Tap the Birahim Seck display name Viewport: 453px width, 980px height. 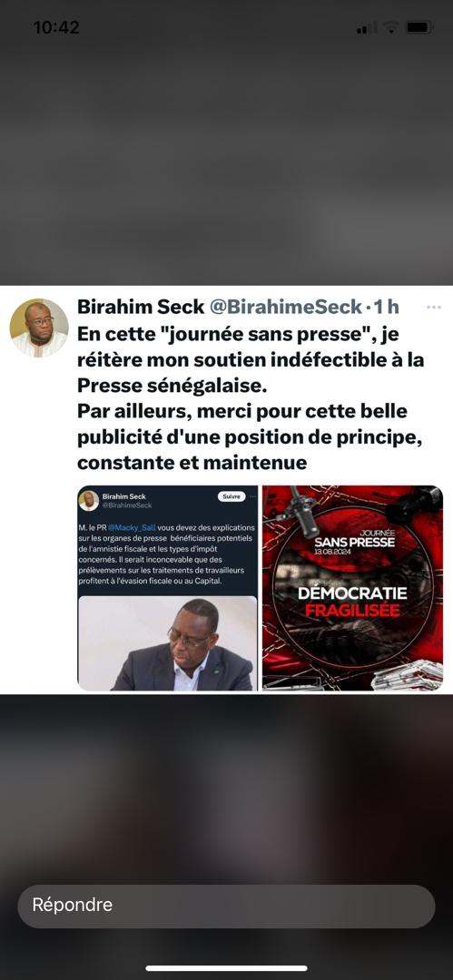click(x=141, y=307)
